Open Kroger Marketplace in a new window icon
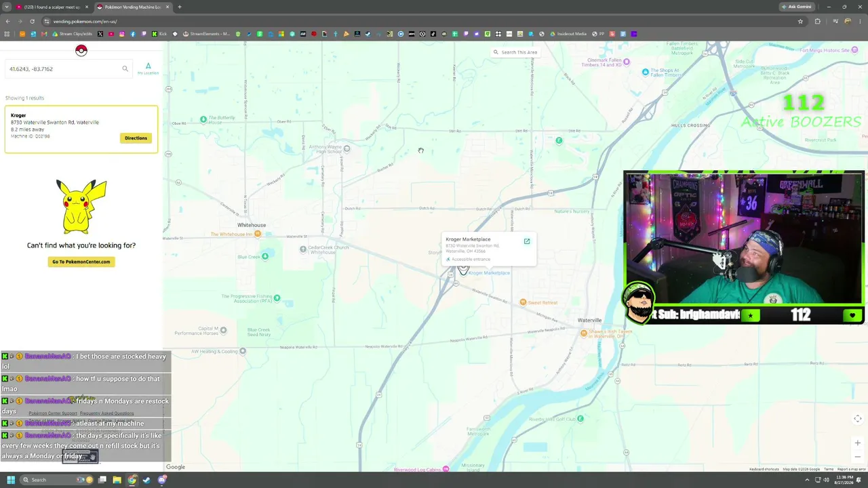 pyautogui.click(x=527, y=241)
